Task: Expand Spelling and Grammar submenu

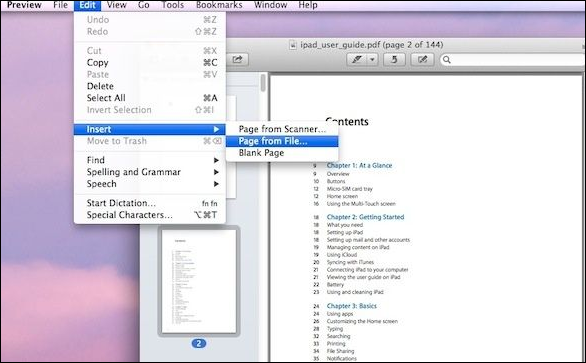Action: coord(149,172)
